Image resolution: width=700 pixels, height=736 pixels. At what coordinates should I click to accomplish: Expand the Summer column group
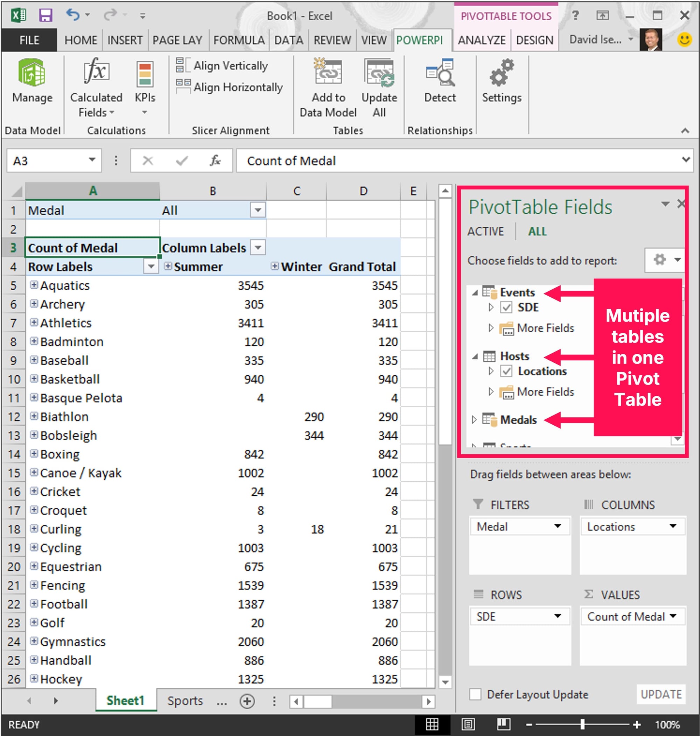[x=168, y=266]
